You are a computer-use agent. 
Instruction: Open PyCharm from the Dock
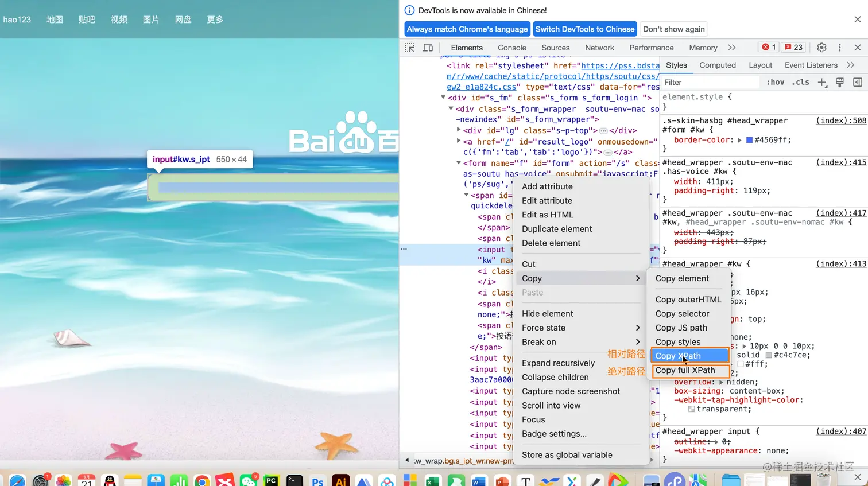tap(272, 481)
